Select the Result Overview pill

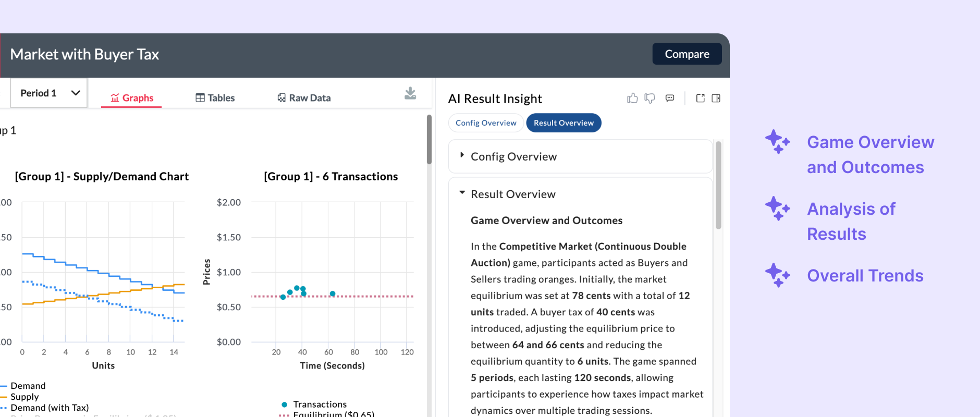click(563, 122)
